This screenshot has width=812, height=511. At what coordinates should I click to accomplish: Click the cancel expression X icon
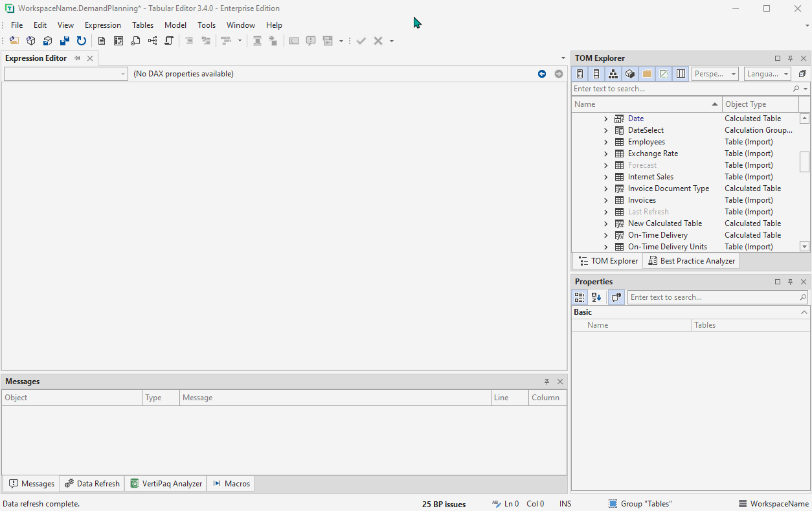378,40
